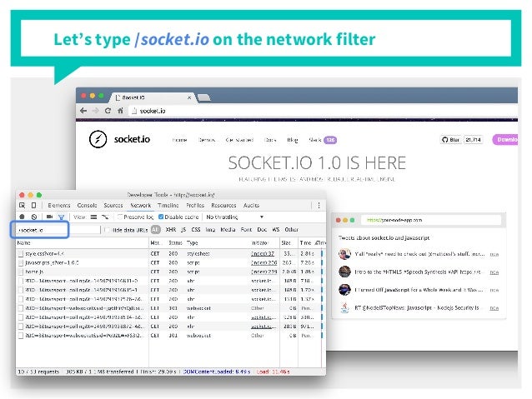Click the (index):37 initiator link
This screenshot has width=532, height=399.
[263, 253]
